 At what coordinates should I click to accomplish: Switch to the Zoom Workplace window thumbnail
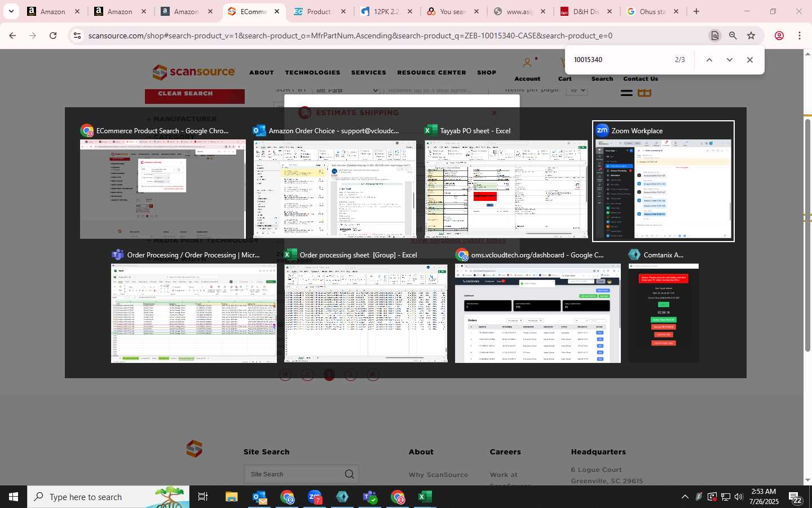click(x=663, y=181)
